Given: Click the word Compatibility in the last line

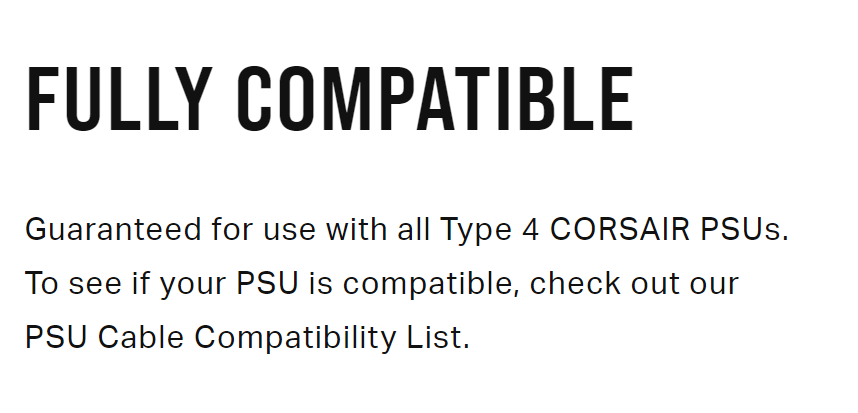Looking at the screenshot, I should (295, 338).
